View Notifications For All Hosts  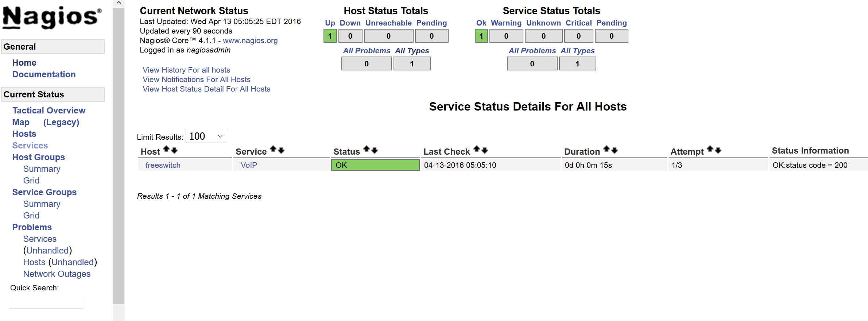[197, 80]
